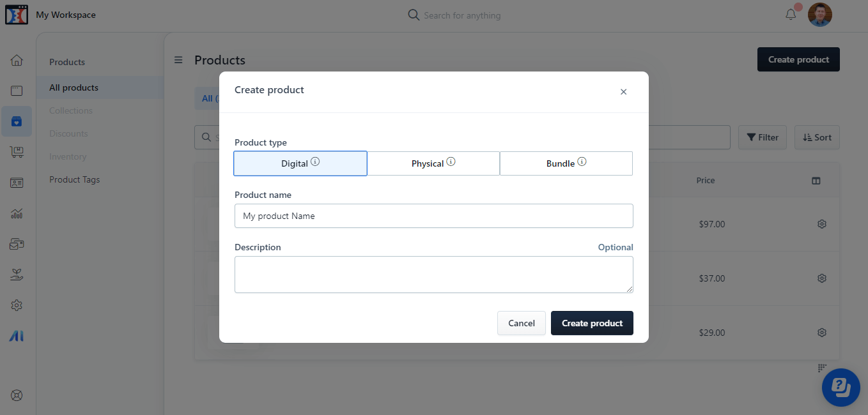Open the AI assistant icon in sidebar

click(17, 335)
